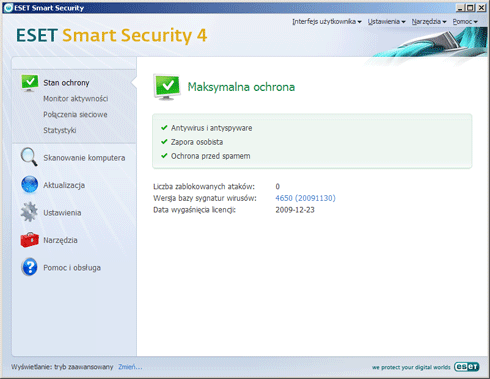Image resolution: width=490 pixels, height=379 pixels.
Task: Minimize the ESET Smart Security window
Action: click(460, 7)
